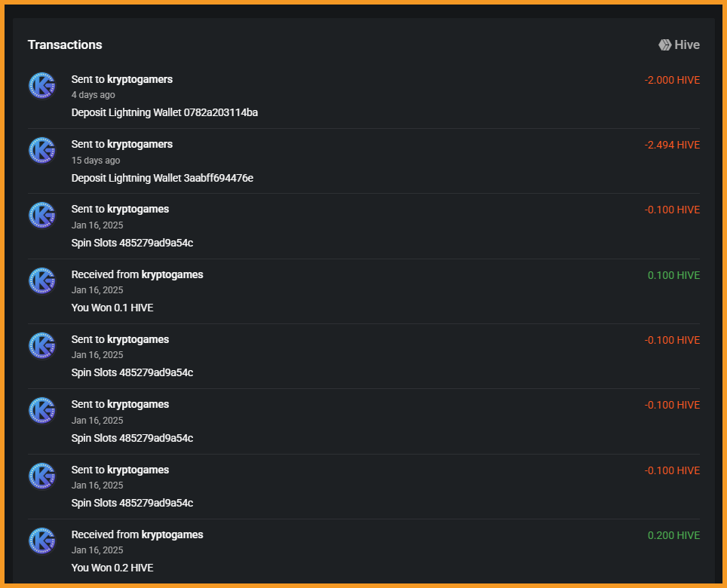The image size is (727, 588).
Task: Click the Hive label in the top right
Action: click(x=687, y=45)
